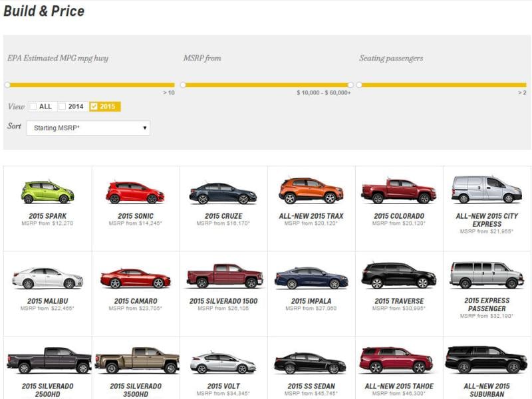Click the Seating passengers slider handle
The image size is (532, 399).
[359, 85]
